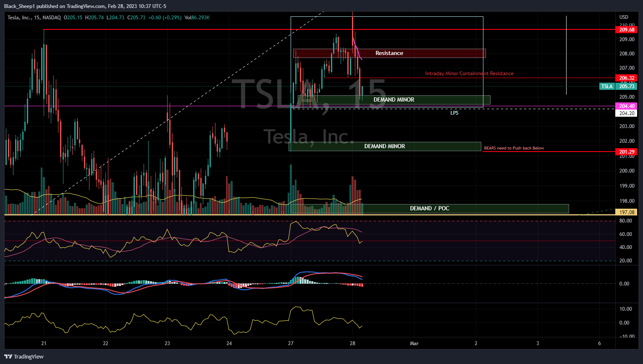Click the 'Black_Sheep1 published on TradingView.com' header
The image size is (643, 364).
pos(55,6)
